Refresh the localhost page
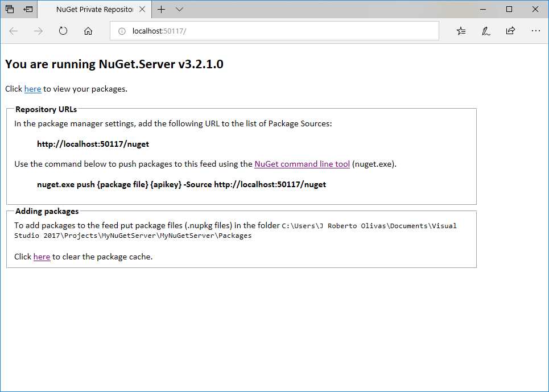The width and height of the screenshot is (549, 392). click(x=63, y=31)
